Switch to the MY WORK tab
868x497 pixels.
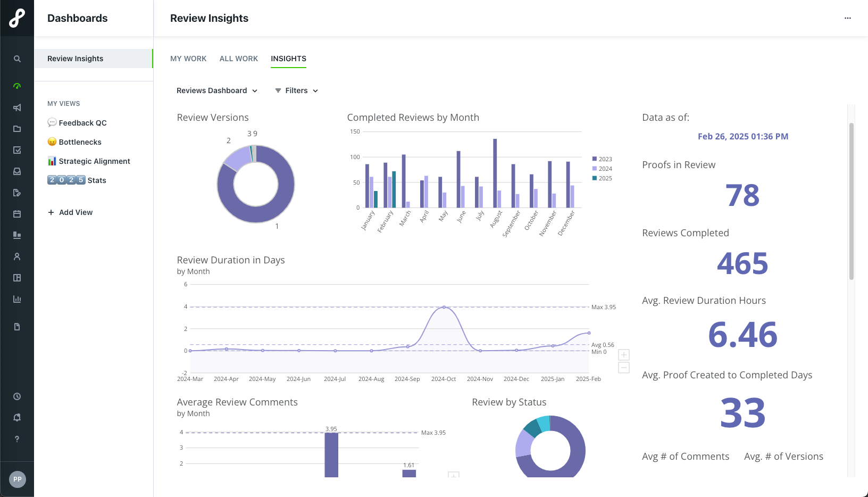pyautogui.click(x=188, y=59)
